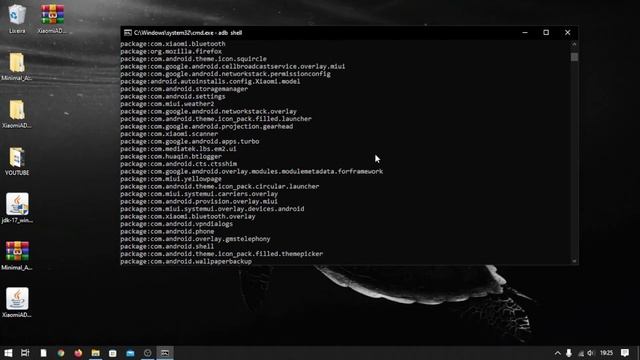640x360 pixels.
Task: Click the networkstack.permissionconfig package line
Action: coord(225,74)
